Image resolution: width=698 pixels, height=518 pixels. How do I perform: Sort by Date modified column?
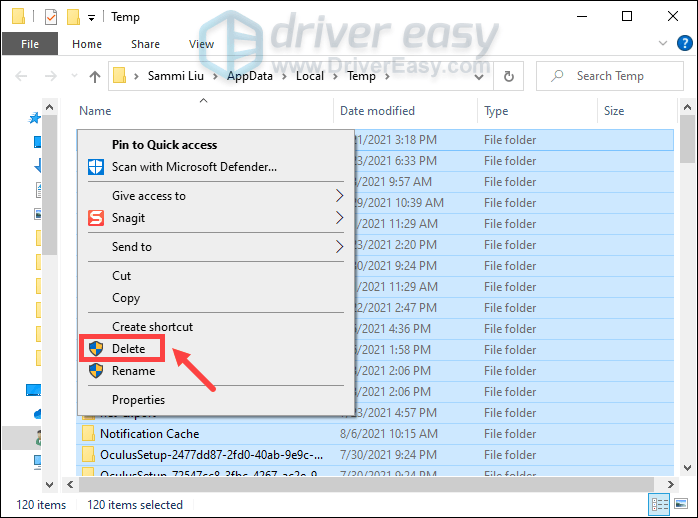coord(377,111)
